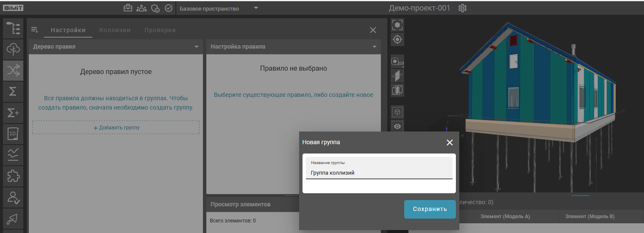Expand the Дерево правил panel arrow
644x233 pixels.
197,47
